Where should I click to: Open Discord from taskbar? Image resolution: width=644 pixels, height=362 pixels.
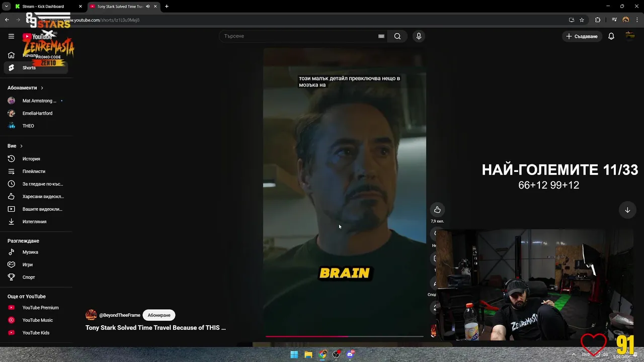[350, 354]
